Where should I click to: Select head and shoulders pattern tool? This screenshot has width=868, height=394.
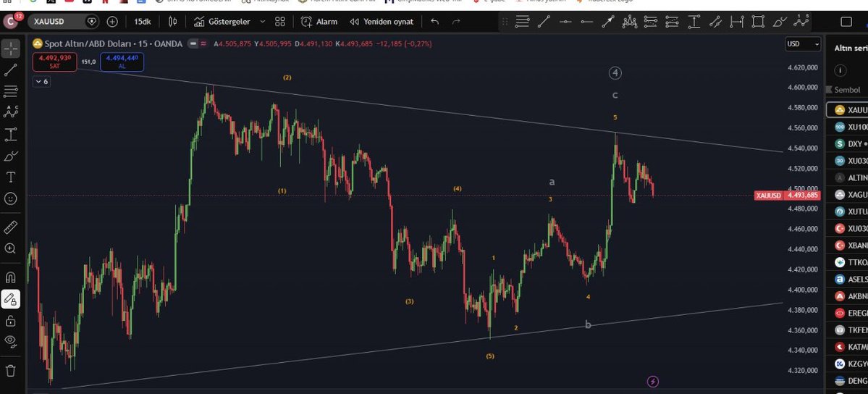tap(629, 22)
